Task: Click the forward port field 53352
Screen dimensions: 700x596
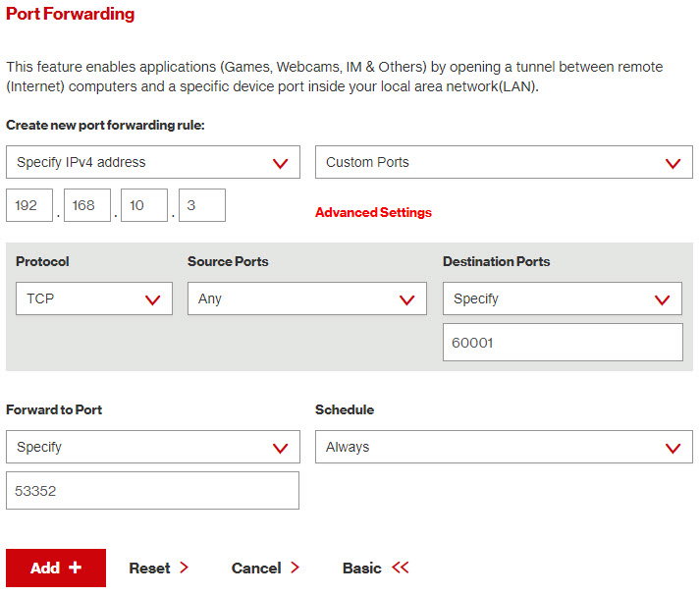Action: [153, 491]
